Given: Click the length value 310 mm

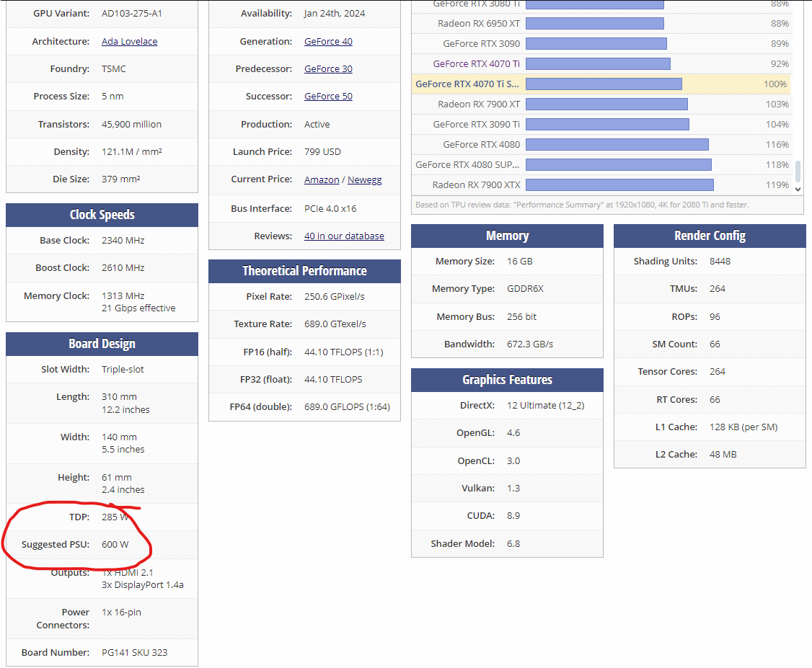Looking at the screenshot, I should coord(120,397).
